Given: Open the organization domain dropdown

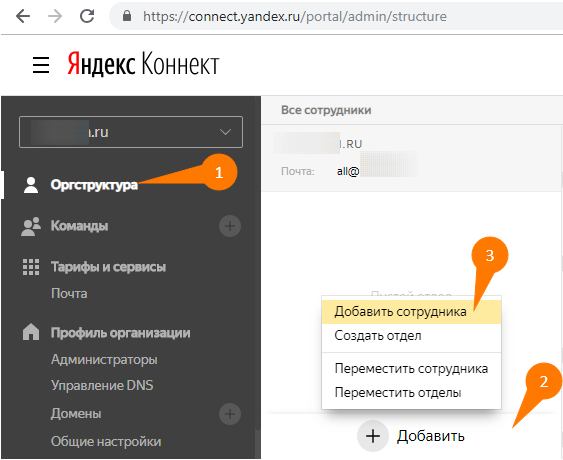Looking at the screenshot, I should click(x=131, y=132).
